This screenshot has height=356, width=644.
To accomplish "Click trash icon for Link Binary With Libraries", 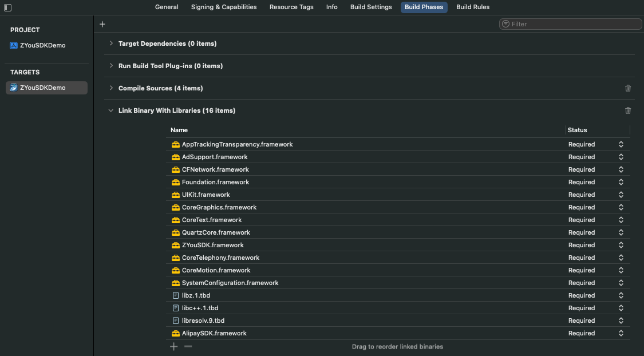I will tap(628, 110).
